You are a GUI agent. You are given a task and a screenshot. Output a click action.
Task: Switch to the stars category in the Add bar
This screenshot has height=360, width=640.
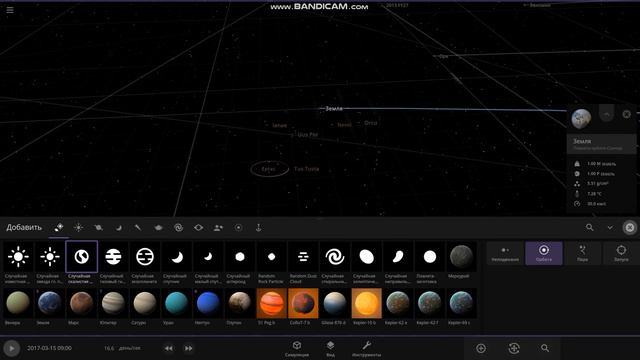pos(78,227)
